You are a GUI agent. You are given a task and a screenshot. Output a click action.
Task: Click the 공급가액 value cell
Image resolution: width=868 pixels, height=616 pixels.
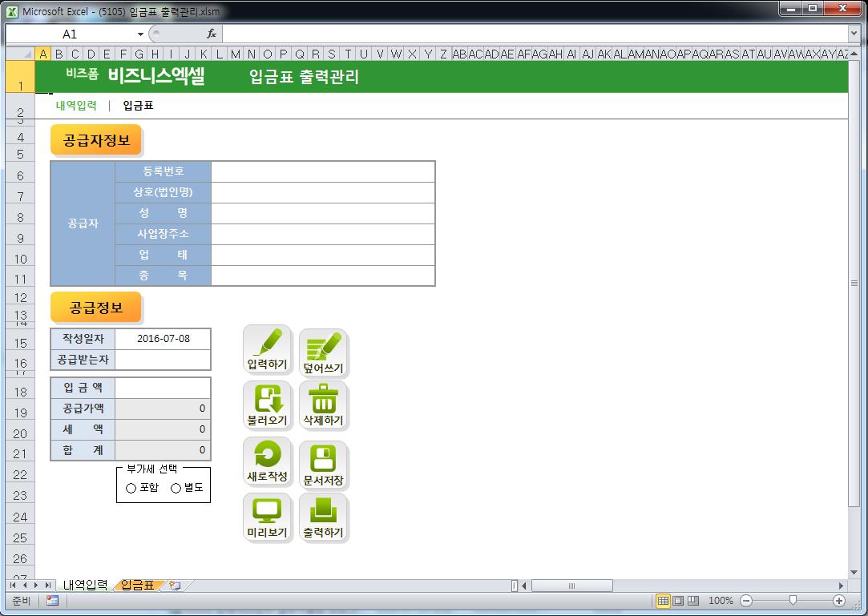163,409
